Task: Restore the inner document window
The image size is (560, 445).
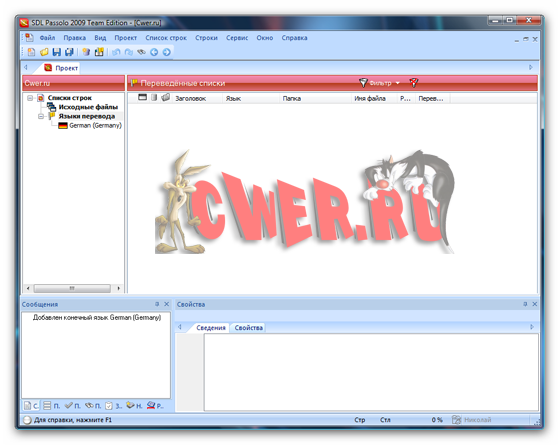Action: click(x=525, y=39)
